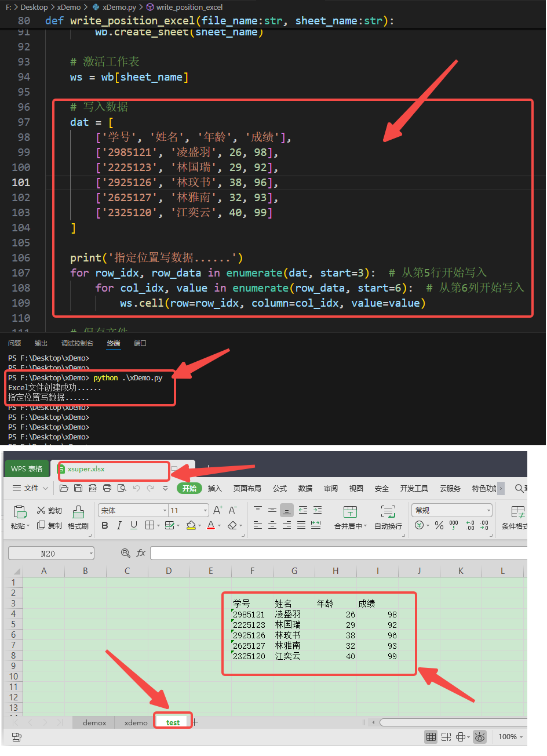The image size is (547, 756).
Task: Click the formula bar input field
Action: [339, 553]
